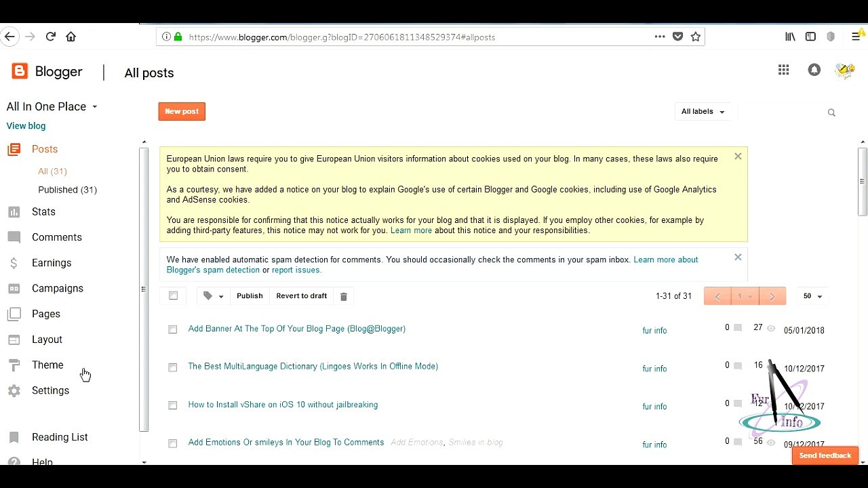
Task: Go to browser home icon
Action: [71, 37]
